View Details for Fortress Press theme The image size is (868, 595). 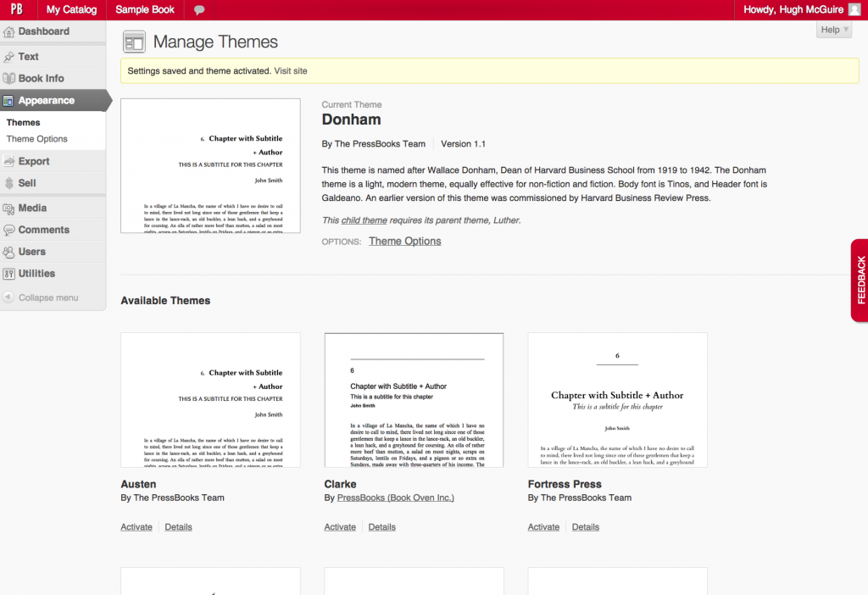586,527
